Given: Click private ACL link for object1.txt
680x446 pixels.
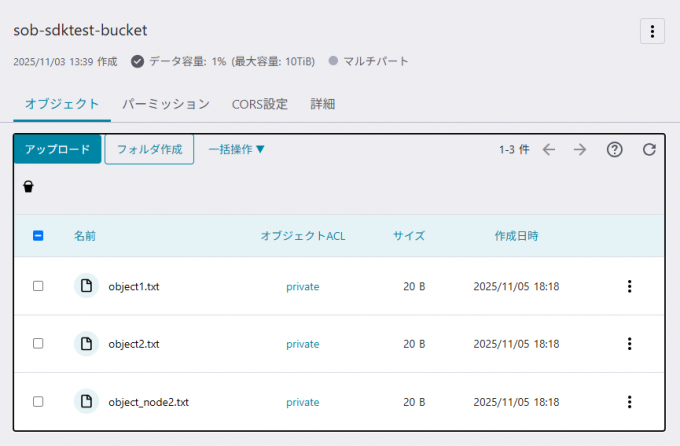Looking at the screenshot, I should click(x=302, y=286).
